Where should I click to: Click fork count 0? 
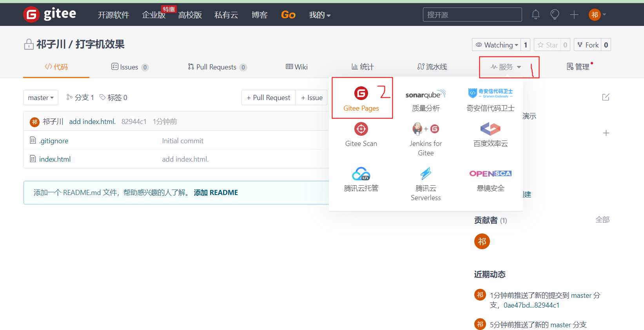tap(606, 45)
